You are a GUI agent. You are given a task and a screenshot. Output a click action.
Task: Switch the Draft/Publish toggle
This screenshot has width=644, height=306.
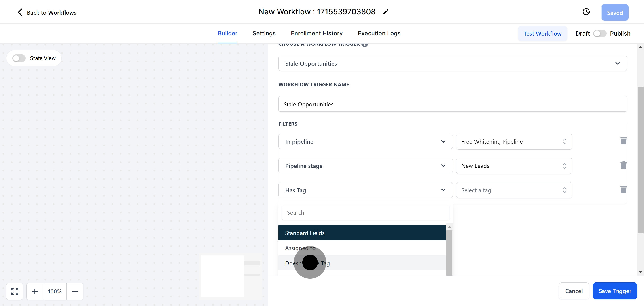tap(600, 34)
